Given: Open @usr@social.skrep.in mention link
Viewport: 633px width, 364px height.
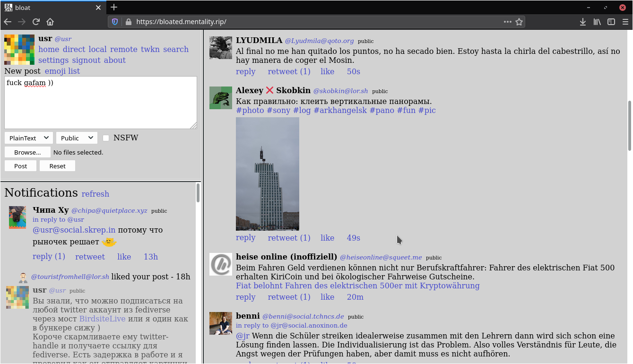Looking at the screenshot, I should coord(74,230).
